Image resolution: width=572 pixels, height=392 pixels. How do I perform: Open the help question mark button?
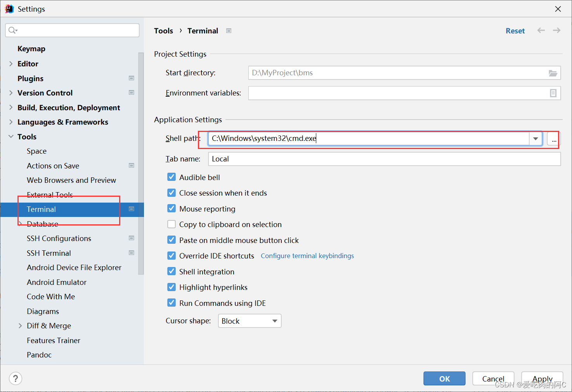click(x=16, y=378)
